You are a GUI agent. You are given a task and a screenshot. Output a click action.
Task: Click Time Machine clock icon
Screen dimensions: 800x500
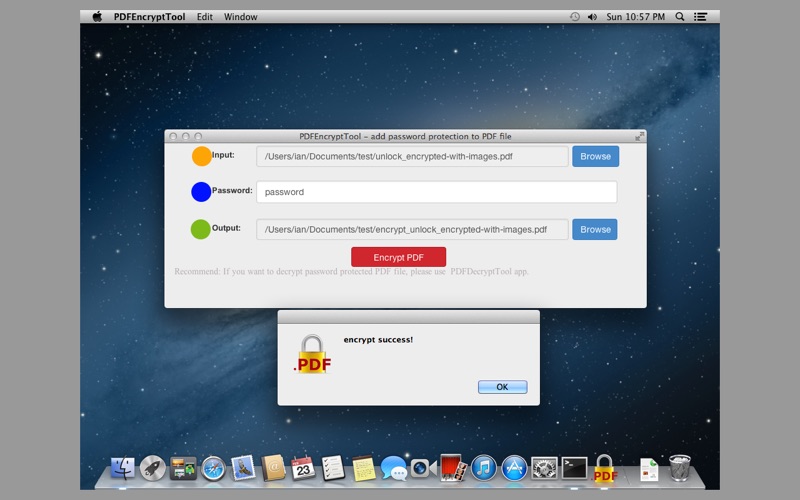574,17
